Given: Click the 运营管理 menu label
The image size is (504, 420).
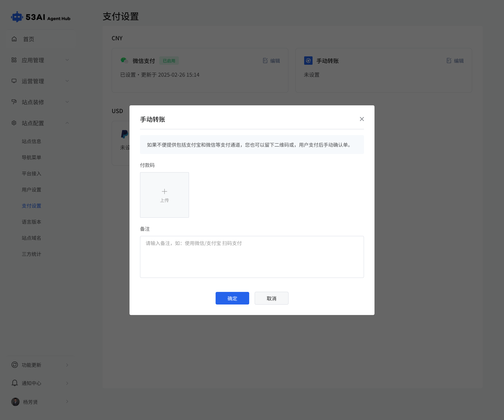Looking at the screenshot, I should (x=33, y=81).
